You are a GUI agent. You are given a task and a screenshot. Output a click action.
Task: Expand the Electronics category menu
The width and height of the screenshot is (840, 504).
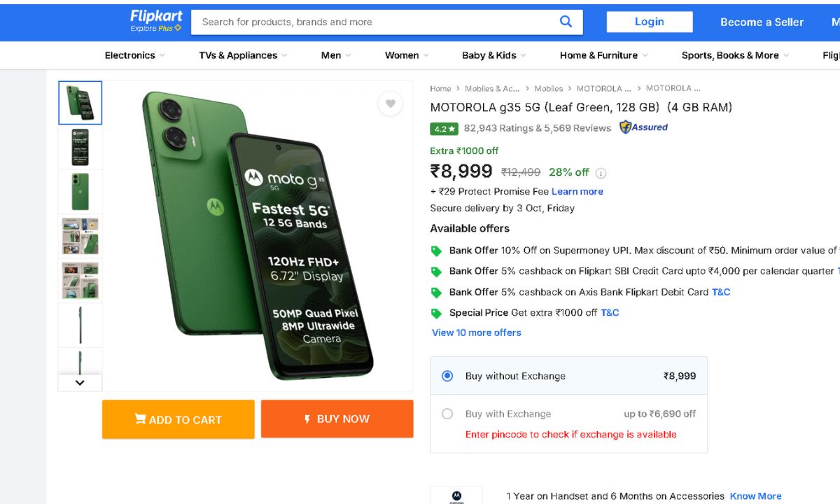click(134, 55)
